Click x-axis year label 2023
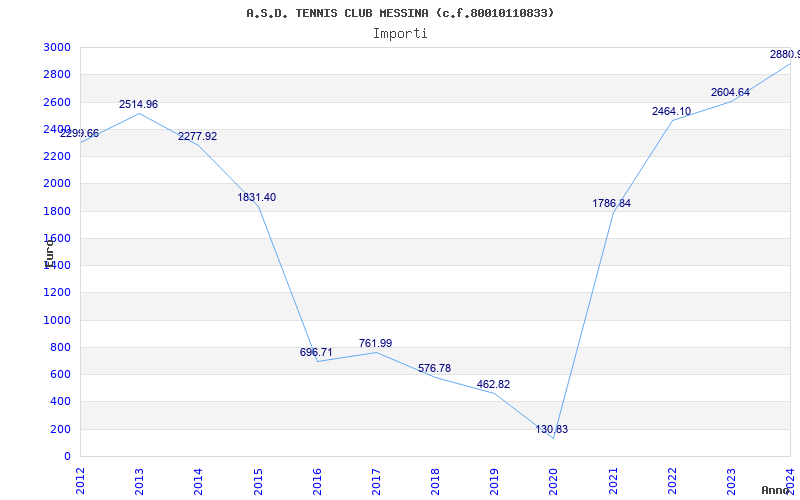This screenshot has height=500, width=800. (731, 481)
